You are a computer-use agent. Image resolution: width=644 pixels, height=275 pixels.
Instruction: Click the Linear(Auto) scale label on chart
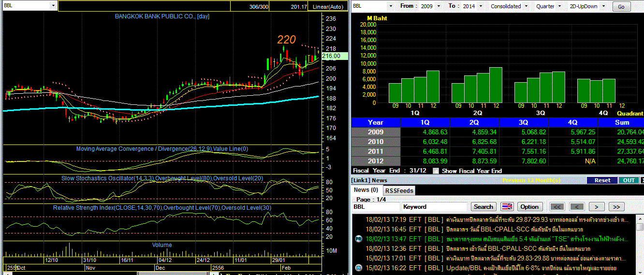coord(328,7)
